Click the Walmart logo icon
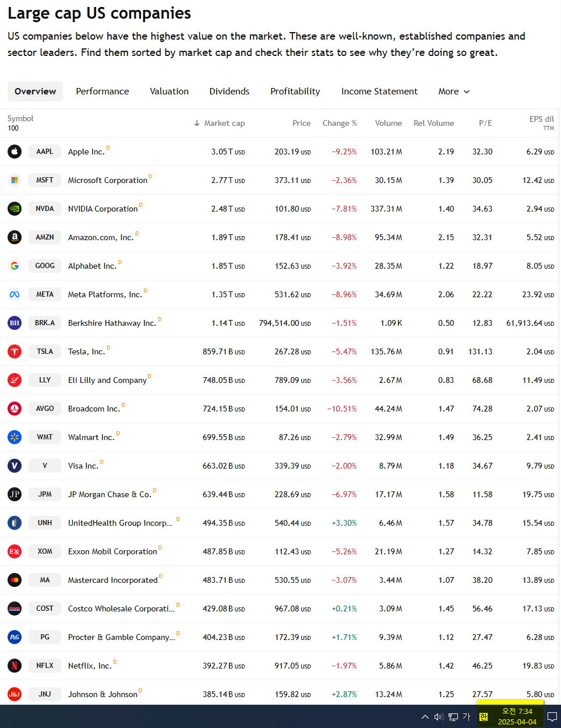 (x=15, y=437)
